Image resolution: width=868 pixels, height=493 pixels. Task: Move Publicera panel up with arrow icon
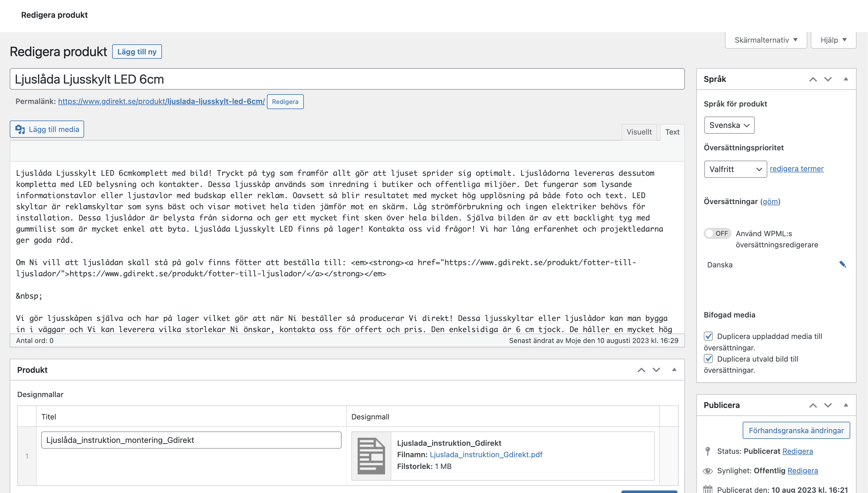pyautogui.click(x=813, y=405)
